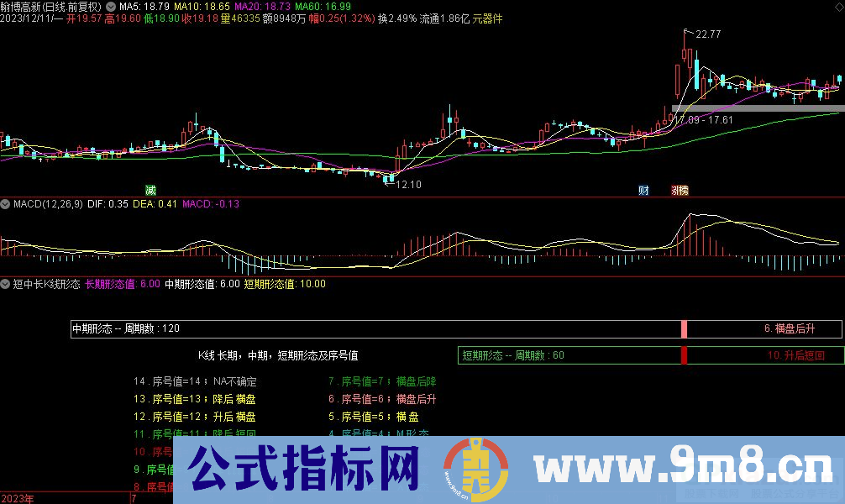The height and width of the screenshot is (504, 845).
Task: Click the 2023年 time axis label
Action: click(18, 499)
